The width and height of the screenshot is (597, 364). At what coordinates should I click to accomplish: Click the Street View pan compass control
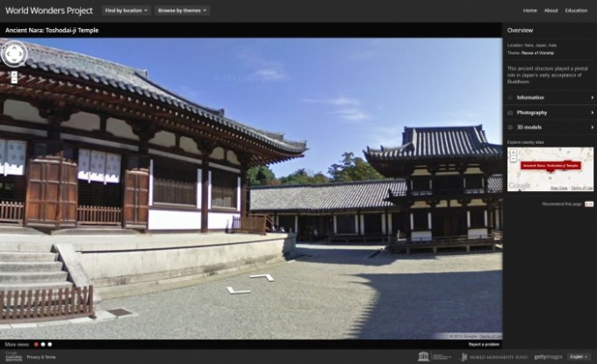coord(15,54)
